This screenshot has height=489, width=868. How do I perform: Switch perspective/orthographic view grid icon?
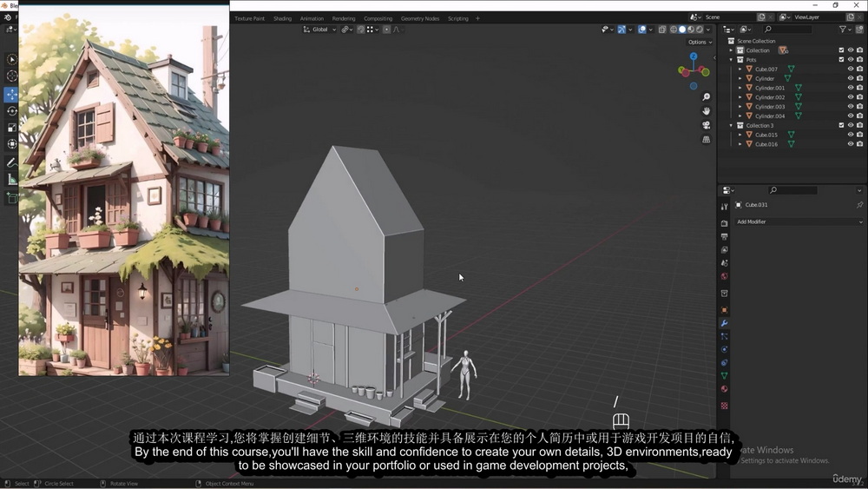pos(707,140)
